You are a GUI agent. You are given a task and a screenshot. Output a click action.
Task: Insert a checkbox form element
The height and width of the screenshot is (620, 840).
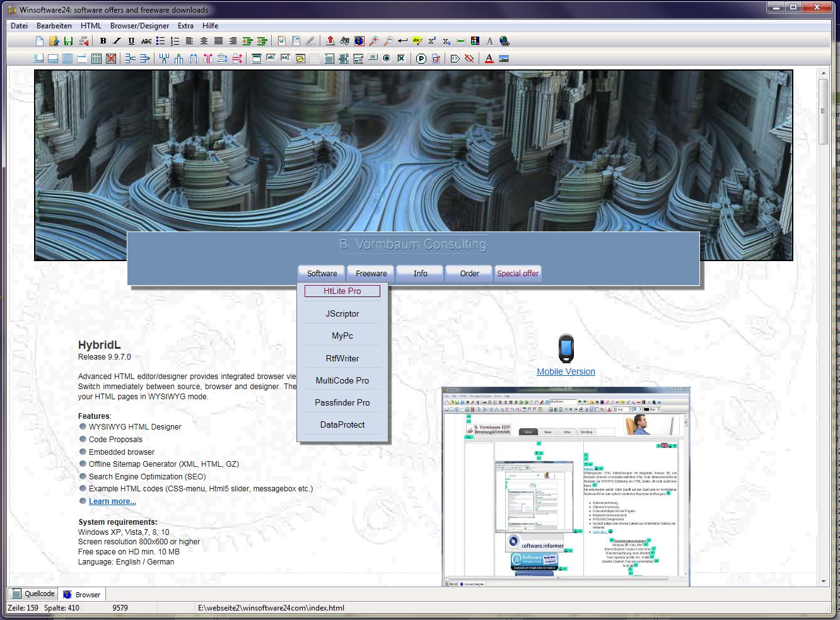pos(401,59)
